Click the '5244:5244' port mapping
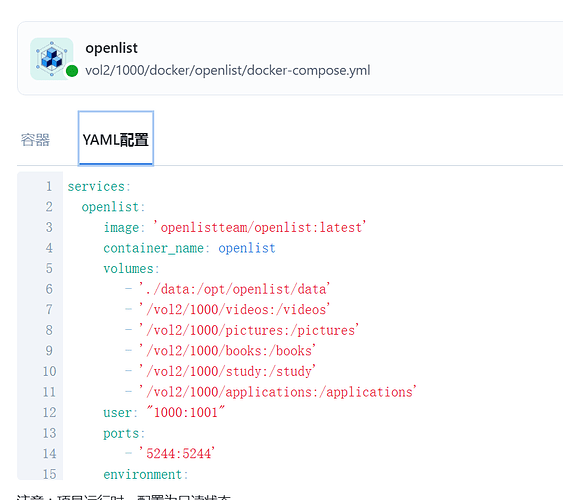 (177, 454)
